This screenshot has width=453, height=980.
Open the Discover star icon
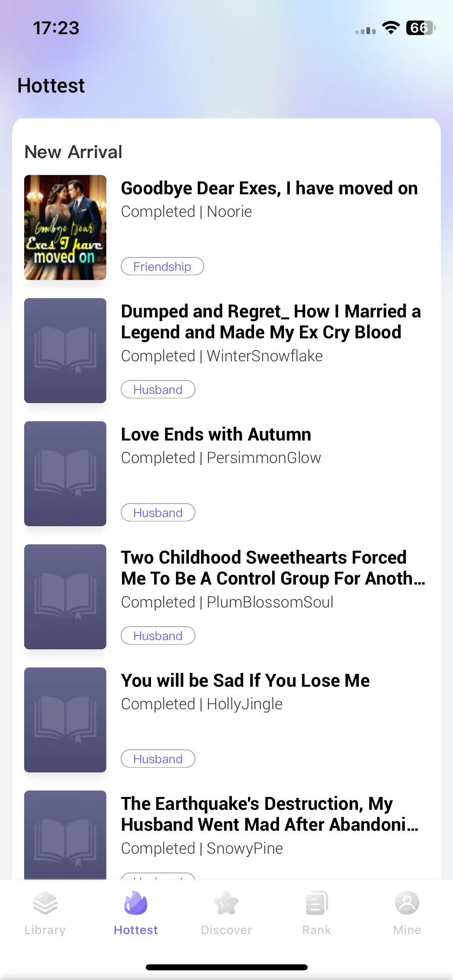click(x=226, y=903)
